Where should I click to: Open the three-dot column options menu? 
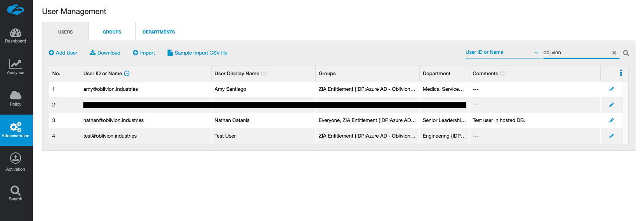(621, 73)
